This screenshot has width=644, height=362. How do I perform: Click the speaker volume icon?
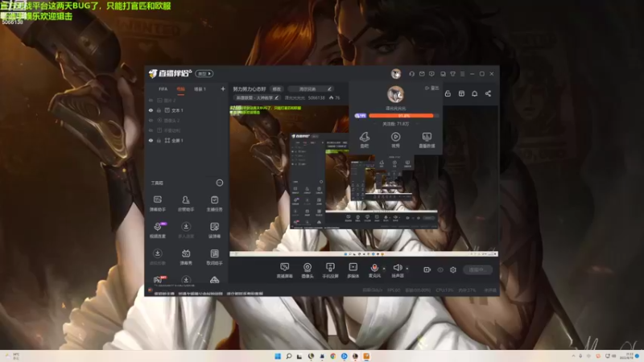coord(397,268)
